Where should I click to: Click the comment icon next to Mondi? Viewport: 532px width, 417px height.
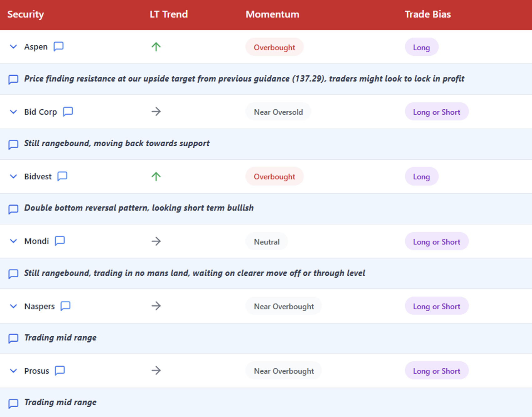60,241
